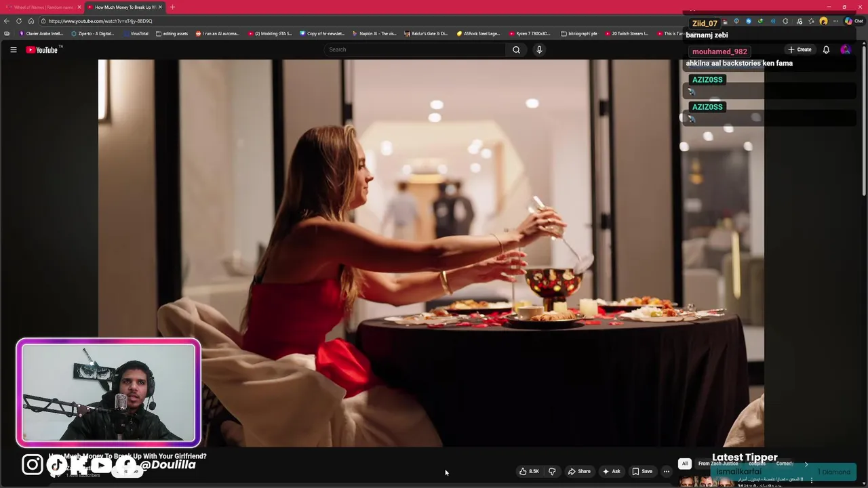Open ASRock Steel Legend bookmark

tap(479, 33)
